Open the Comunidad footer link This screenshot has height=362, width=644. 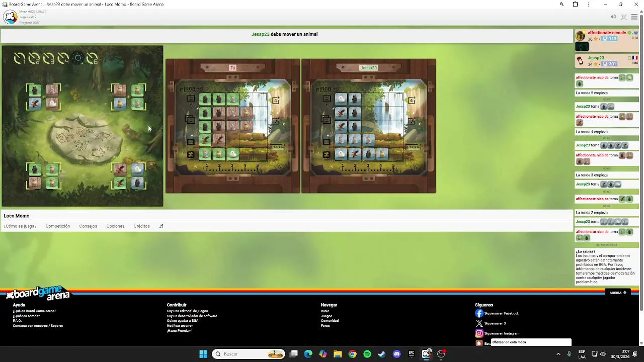pos(330,321)
